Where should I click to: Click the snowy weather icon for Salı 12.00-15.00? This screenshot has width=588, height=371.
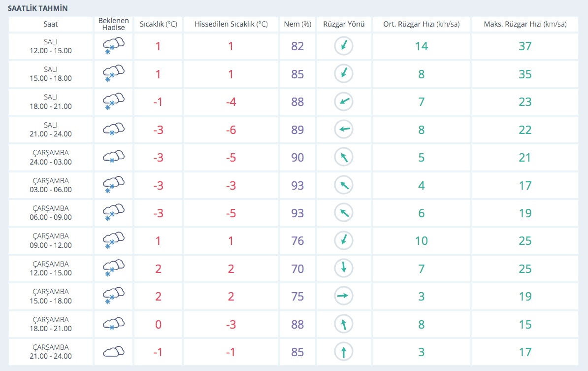[x=113, y=46]
